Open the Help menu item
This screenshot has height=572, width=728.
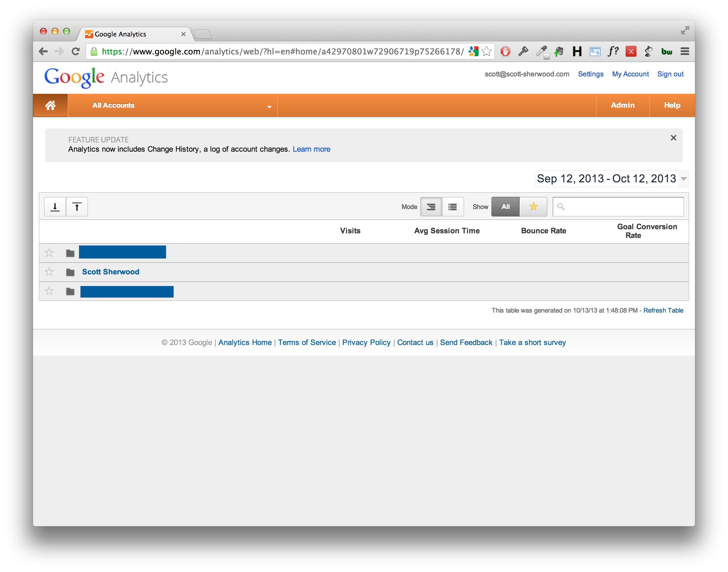[672, 105]
